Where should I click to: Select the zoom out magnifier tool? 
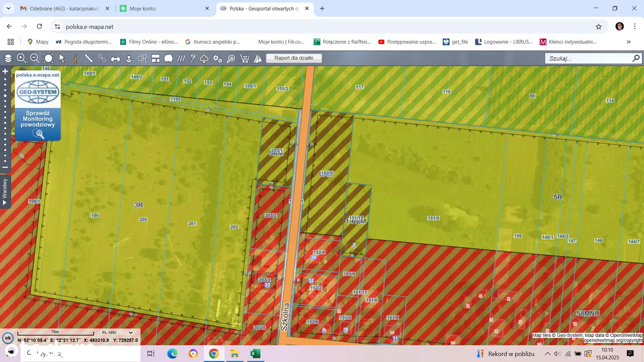(35, 58)
